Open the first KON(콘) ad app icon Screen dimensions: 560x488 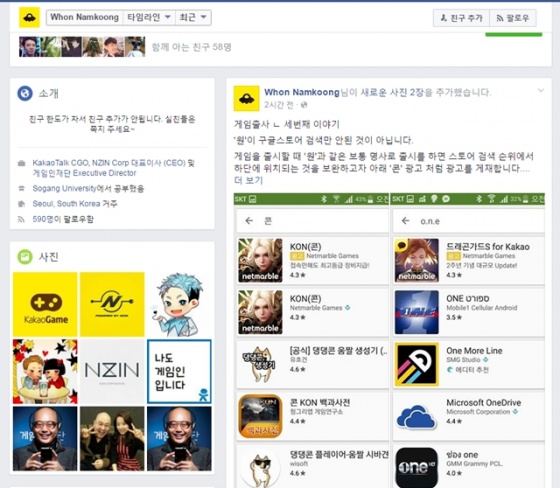tap(260, 260)
